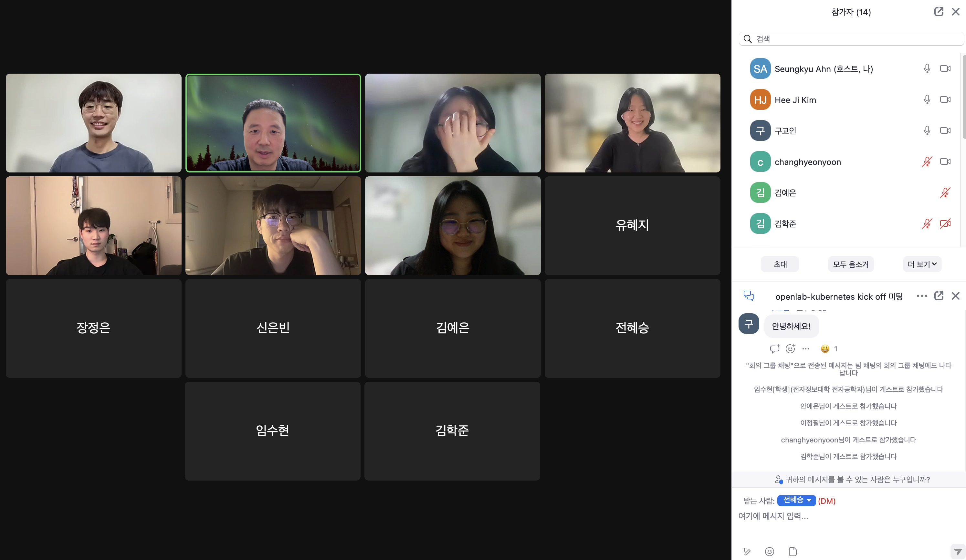Pop out the chat window
Screen dimensions: 966x560
click(x=939, y=296)
